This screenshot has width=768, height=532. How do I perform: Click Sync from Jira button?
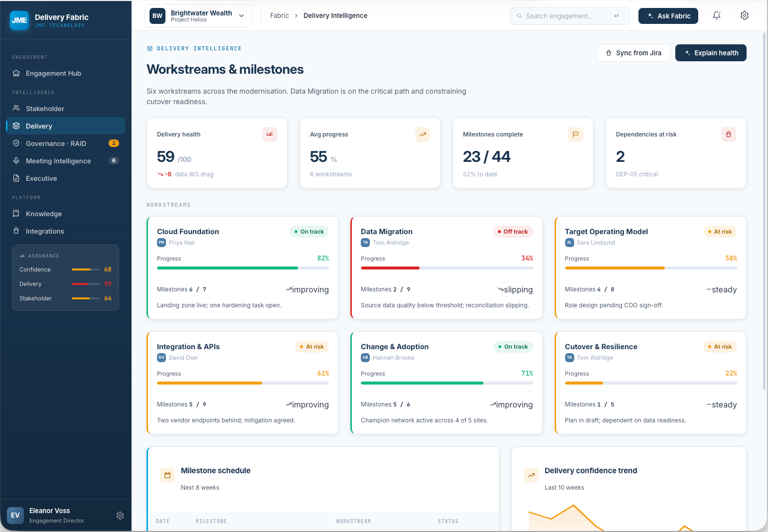[633, 53]
